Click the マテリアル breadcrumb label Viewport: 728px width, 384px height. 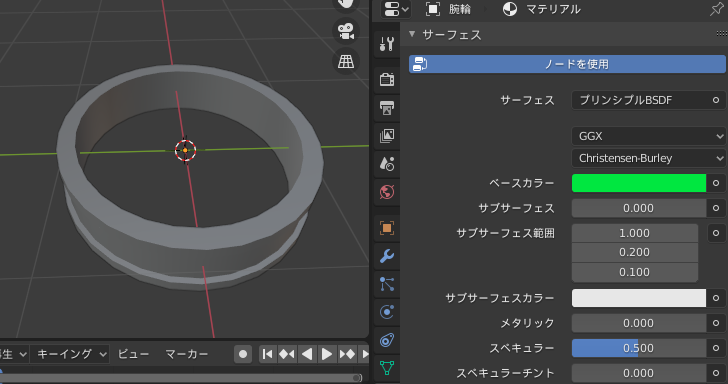pyautogui.click(x=553, y=9)
